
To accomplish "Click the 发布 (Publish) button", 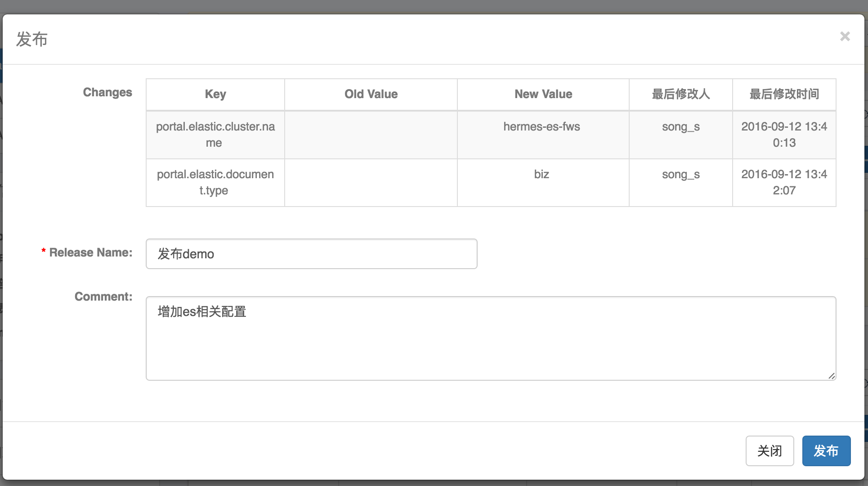I will click(x=826, y=450).
